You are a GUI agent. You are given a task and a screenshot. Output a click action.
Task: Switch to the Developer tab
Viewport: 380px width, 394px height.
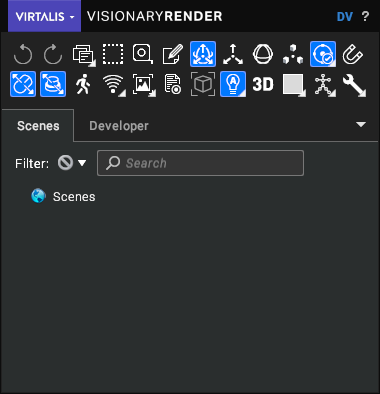click(x=119, y=126)
